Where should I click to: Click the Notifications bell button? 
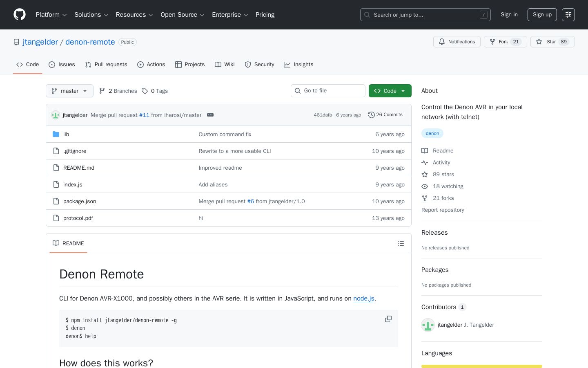pyautogui.click(x=457, y=42)
